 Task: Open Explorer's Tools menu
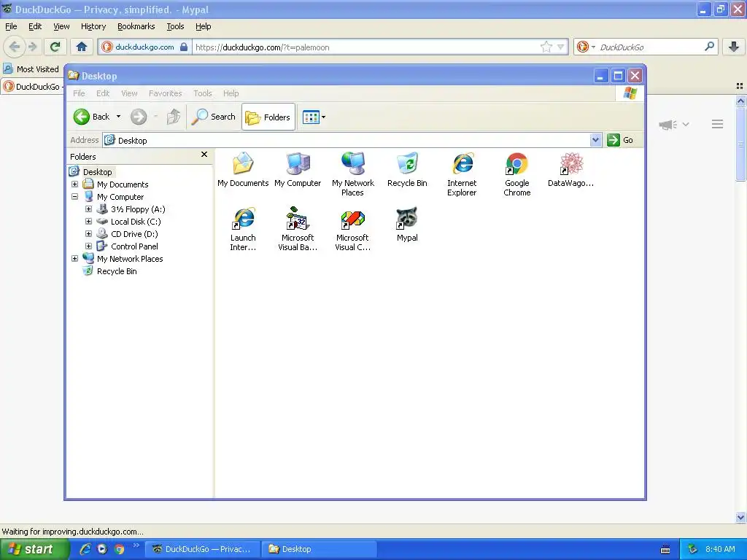(x=203, y=93)
